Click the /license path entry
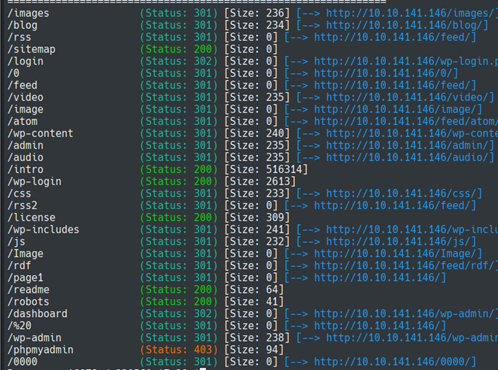This screenshot has height=370, width=498. [x=31, y=217]
